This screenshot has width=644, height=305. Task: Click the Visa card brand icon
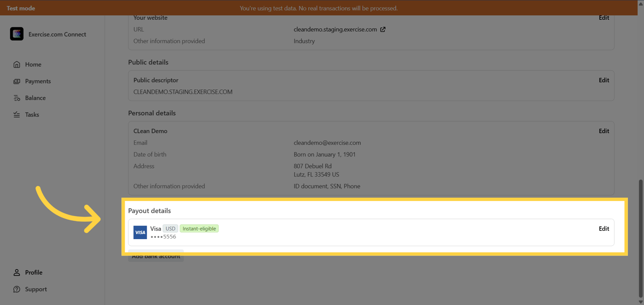140,232
